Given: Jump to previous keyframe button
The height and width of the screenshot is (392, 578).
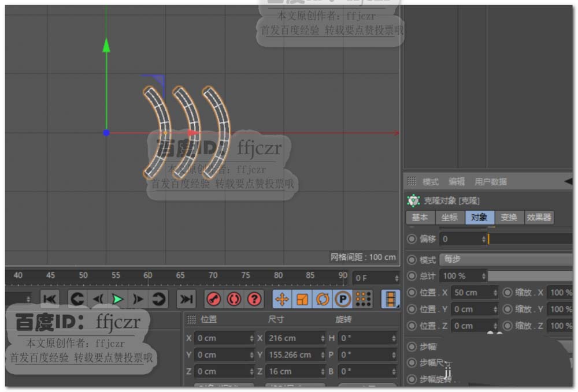Looking at the screenshot, I should pos(77,298).
